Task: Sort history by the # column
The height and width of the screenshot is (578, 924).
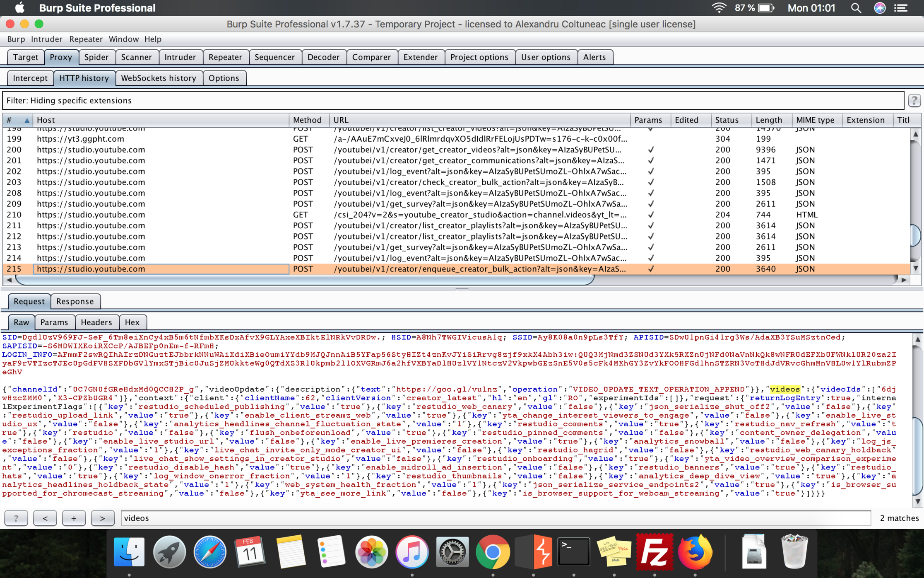Action: [18, 120]
